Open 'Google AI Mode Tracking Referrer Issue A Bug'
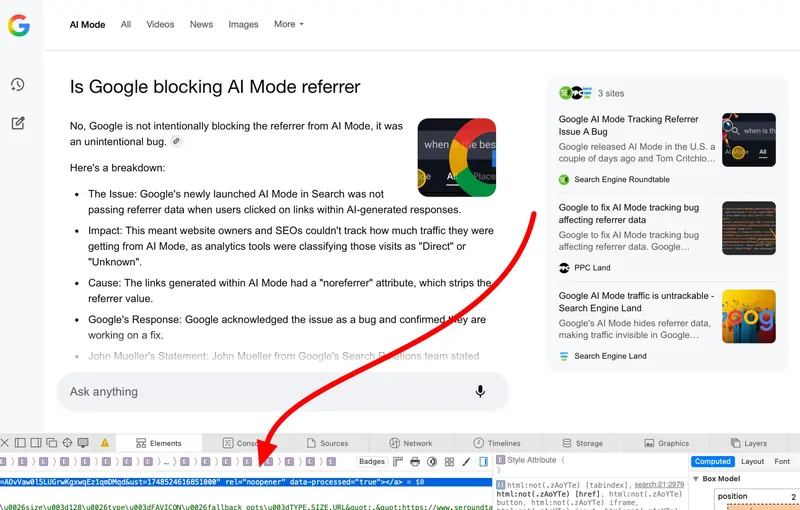Viewport: 800px width, 510px height. [629, 125]
